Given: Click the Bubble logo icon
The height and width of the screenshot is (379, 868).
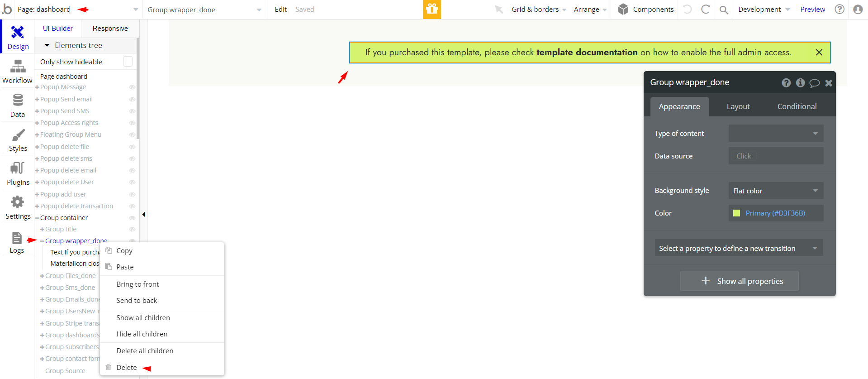Looking at the screenshot, I should click(x=7, y=9).
